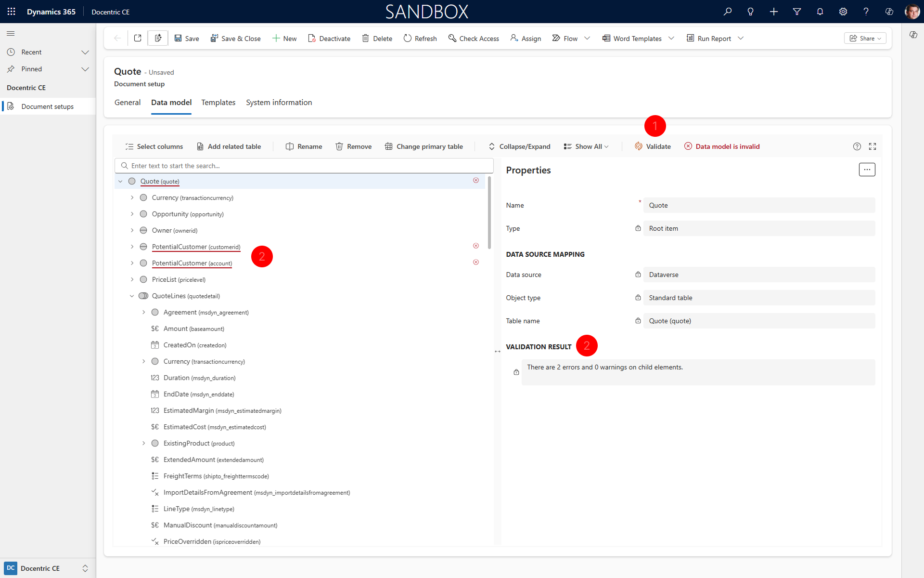
Task: Open notifications bell icon
Action: (820, 12)
